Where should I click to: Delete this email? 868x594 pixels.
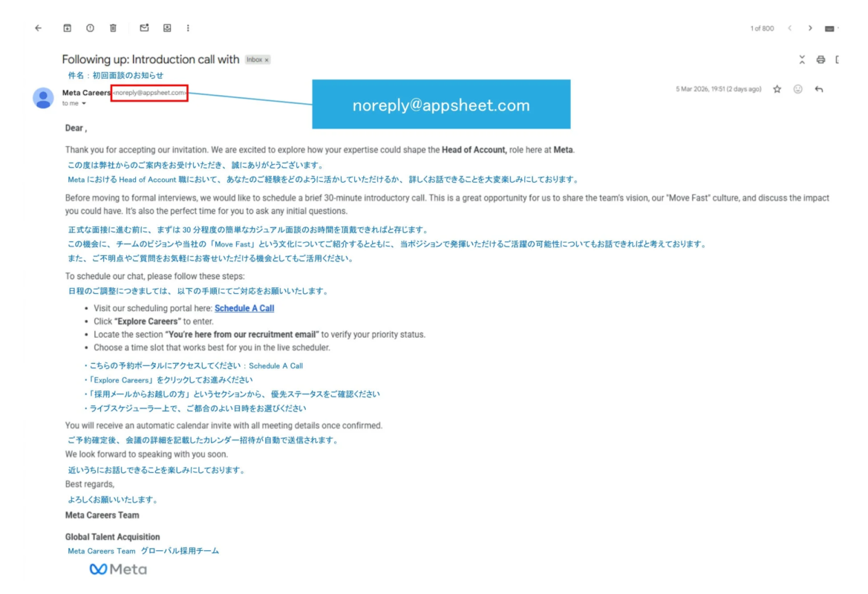(x=112, y=27)
